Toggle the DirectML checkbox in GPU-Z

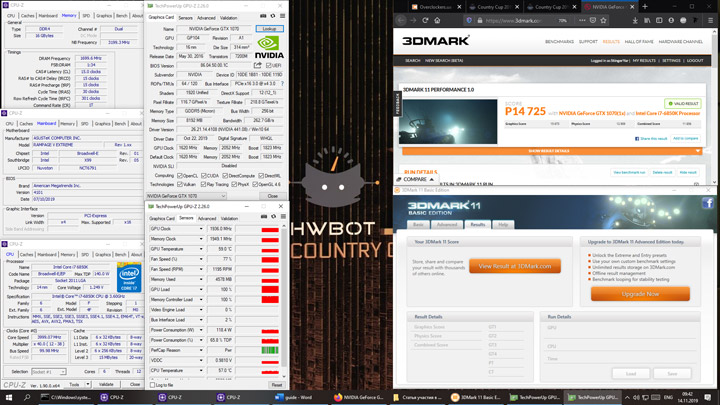pos(261,176)
